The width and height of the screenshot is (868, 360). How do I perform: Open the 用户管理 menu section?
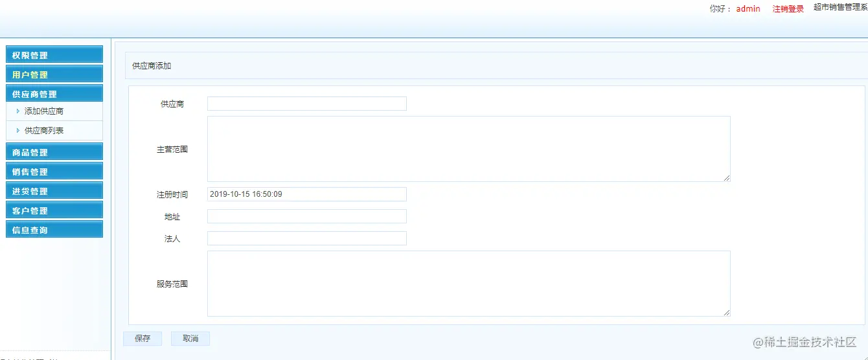[x=54, y=74]
